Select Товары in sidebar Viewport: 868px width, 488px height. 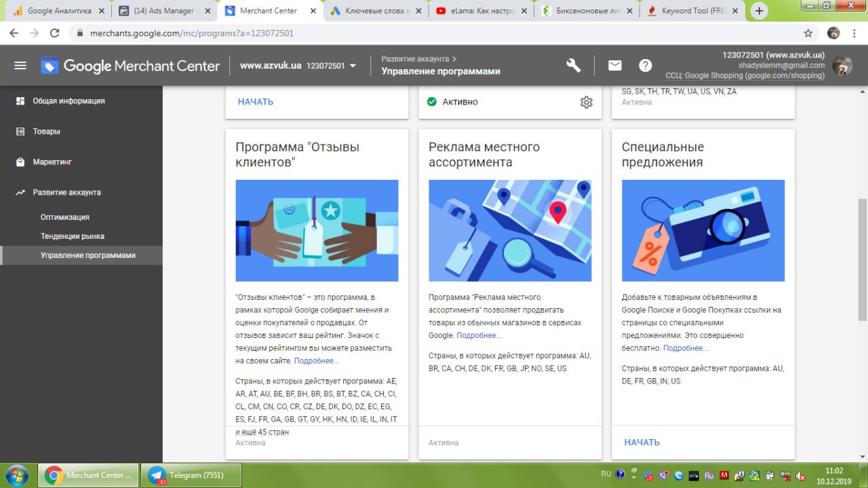[x=47, y=131]
